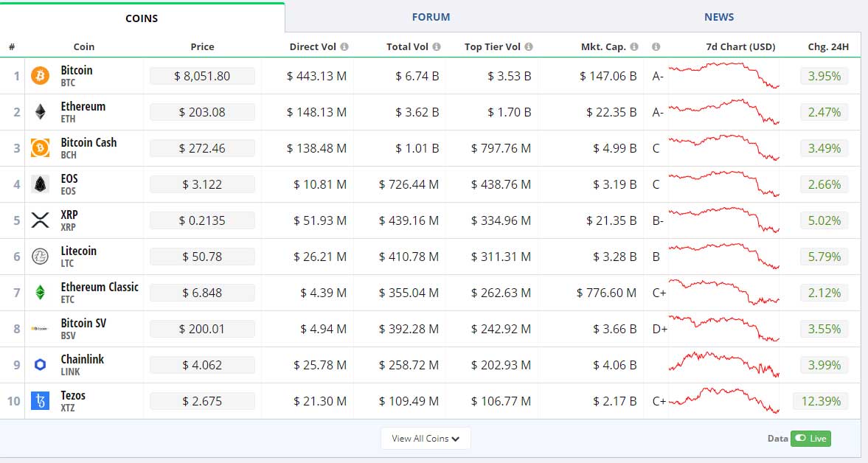Open the FORUM tab
This screenshot has width=868, height=463.
(431, 17)
